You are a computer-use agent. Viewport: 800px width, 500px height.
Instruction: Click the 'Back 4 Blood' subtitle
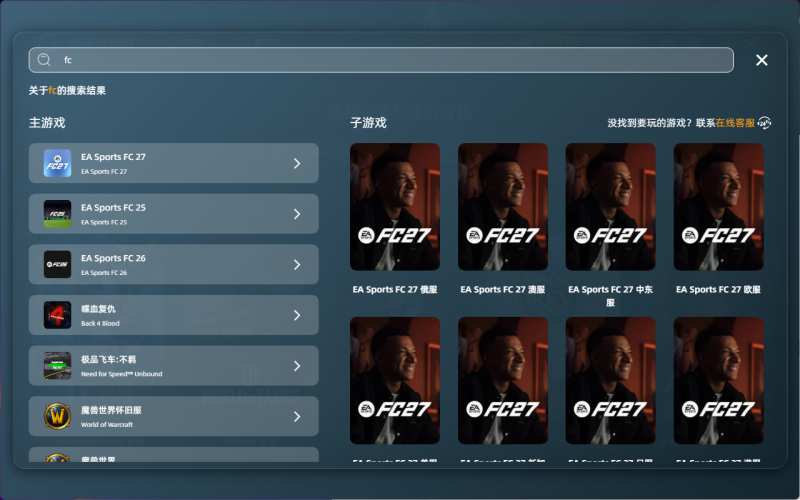point(100,323)
